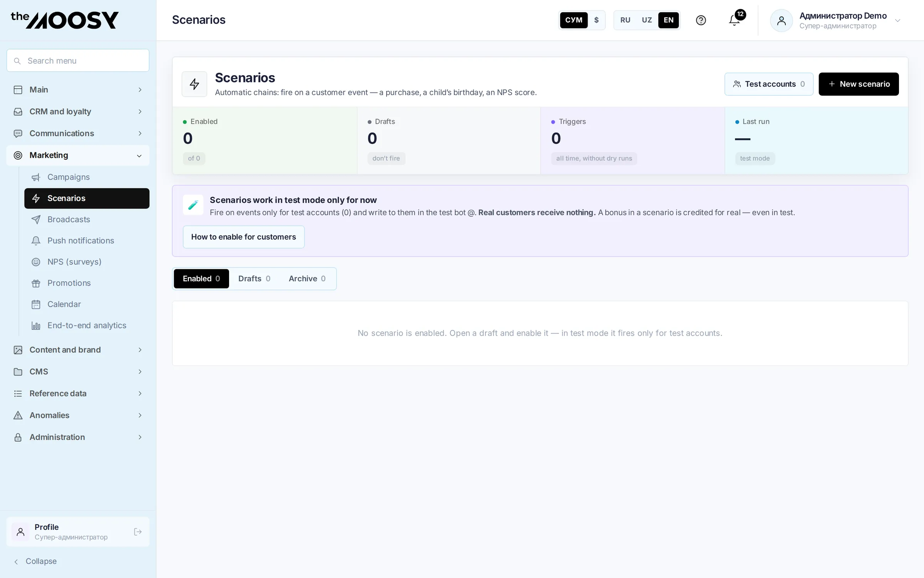Open Test accounts
The image size is (924, 578).
tap(769, 84)
